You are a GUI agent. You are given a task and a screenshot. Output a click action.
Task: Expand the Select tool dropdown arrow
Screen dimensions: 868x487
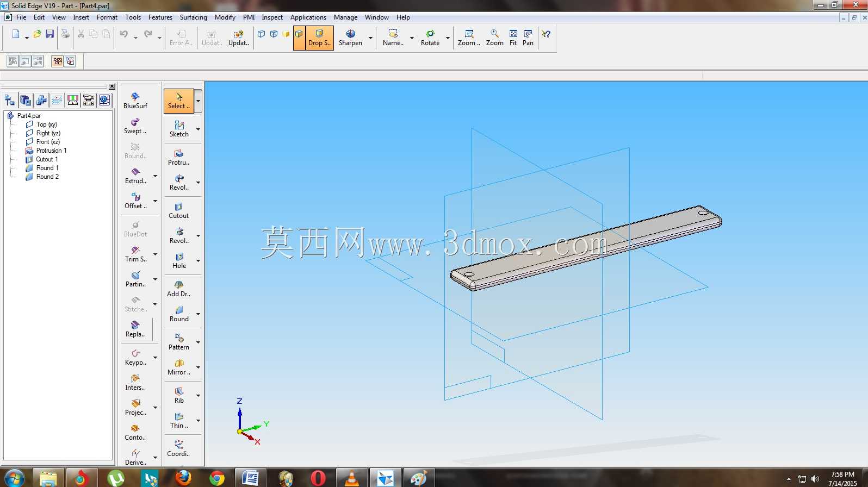coord(198,101)
